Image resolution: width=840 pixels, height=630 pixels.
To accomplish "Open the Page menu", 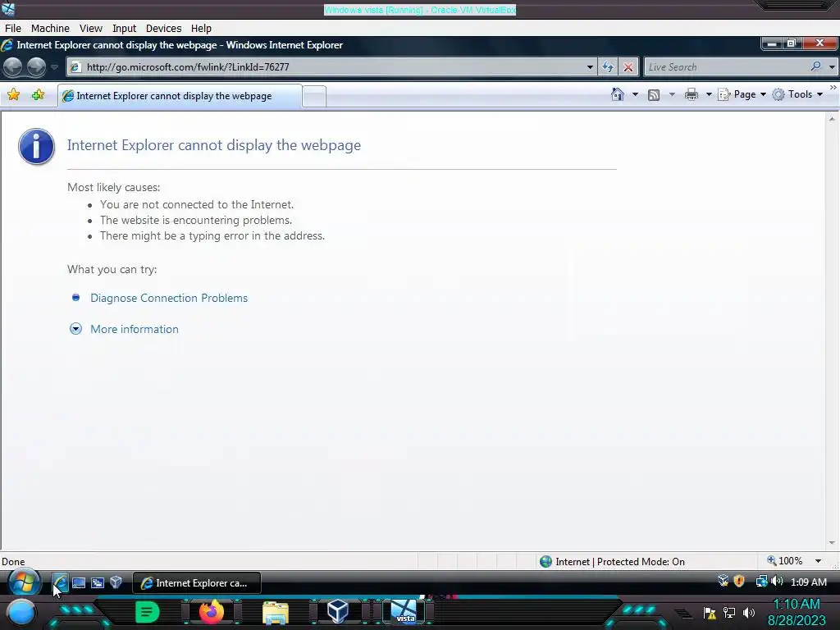I will (x=742, y=94).
